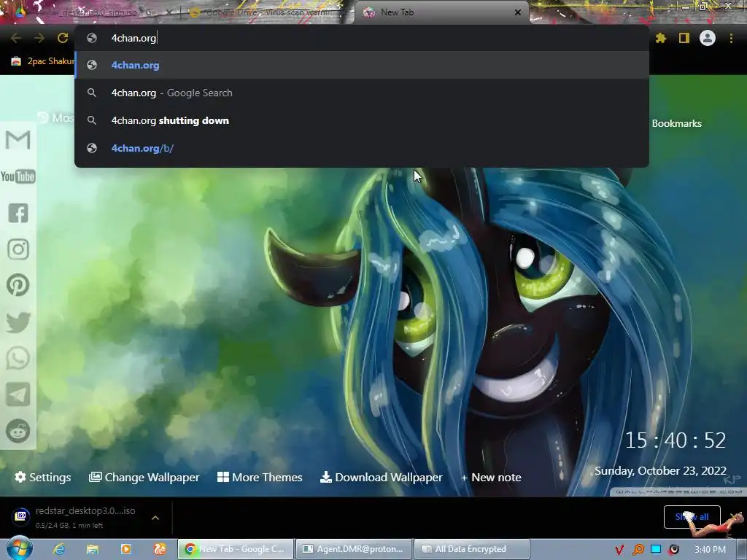The image size is (747, 560).
Task: Select the 4chan.org/b/ suggestion
Action: pyautogui.click(x=362, y=148)
